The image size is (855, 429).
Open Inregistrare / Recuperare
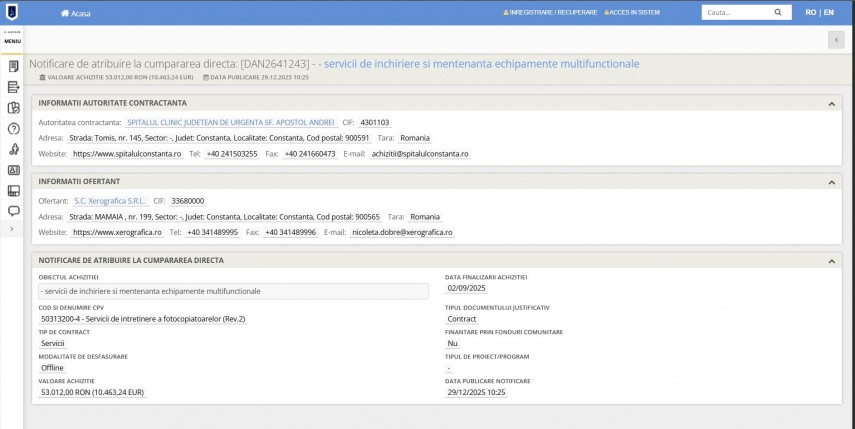[550, 12]
